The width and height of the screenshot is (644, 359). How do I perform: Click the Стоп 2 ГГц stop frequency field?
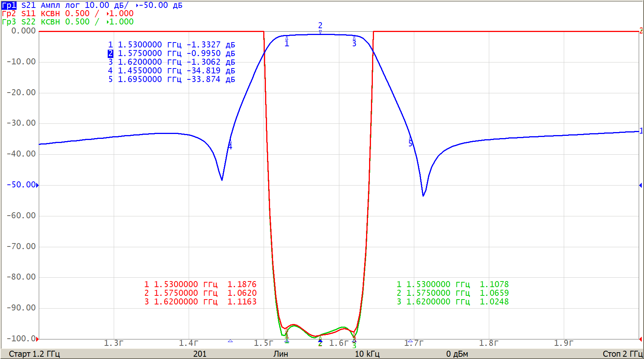coord(622,354)
